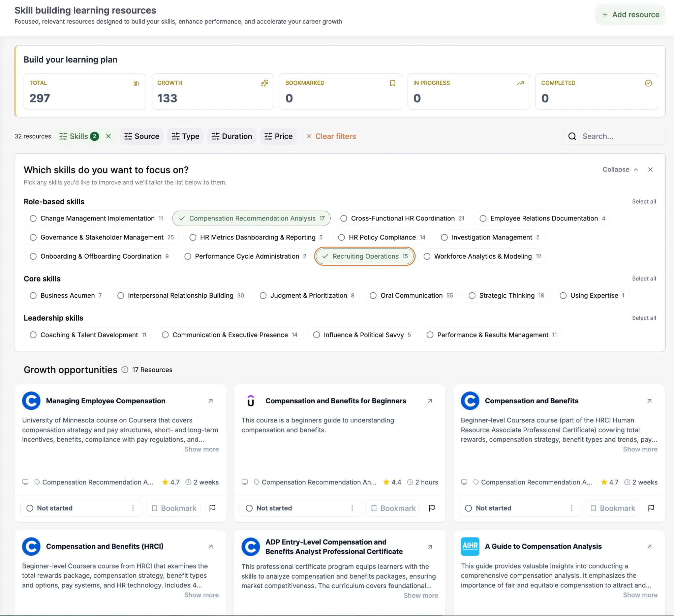
Task: Open external link for Compensation and Benefits for Beginners
Action: coord(430,401)
